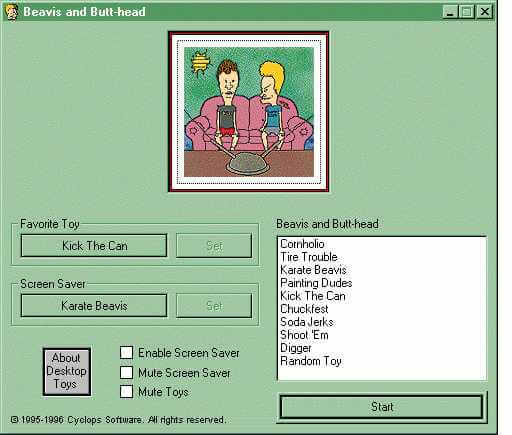Click Set button in Screen Saver group
Screen dimensions: 512x435
pos(214,306)
